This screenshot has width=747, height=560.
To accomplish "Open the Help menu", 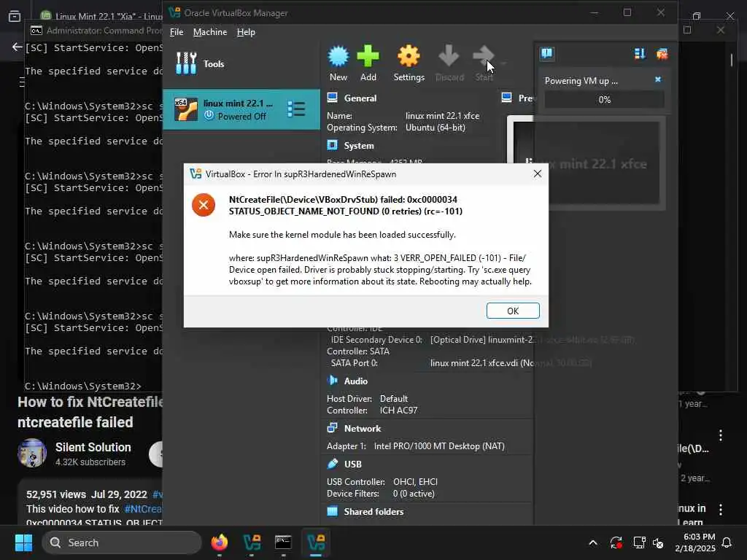I will (x=246, y=32).
